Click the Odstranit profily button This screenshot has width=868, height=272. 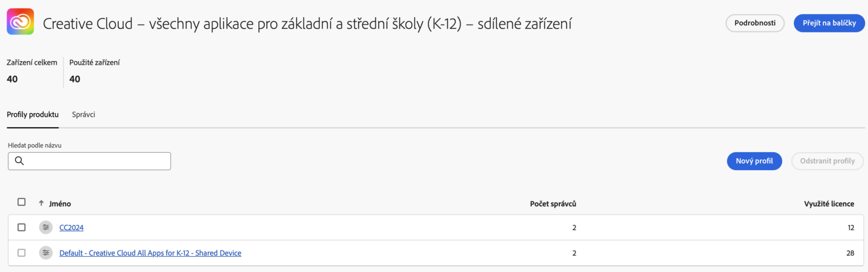(827, 161)
